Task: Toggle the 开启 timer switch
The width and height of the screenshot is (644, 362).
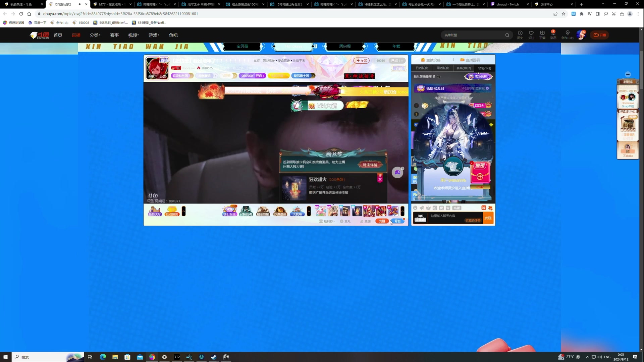Action: pos(260,76)
